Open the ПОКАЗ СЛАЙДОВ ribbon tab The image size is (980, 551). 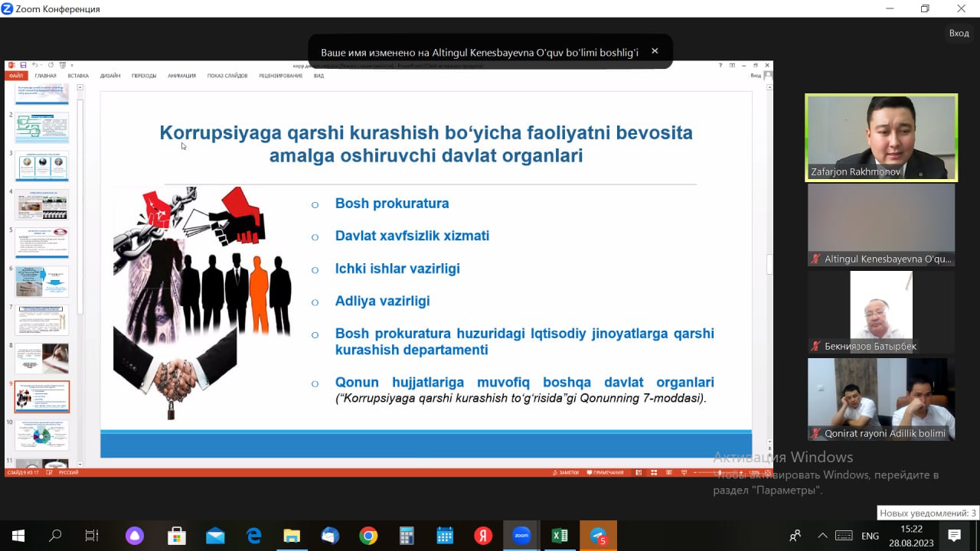[227, 76]
